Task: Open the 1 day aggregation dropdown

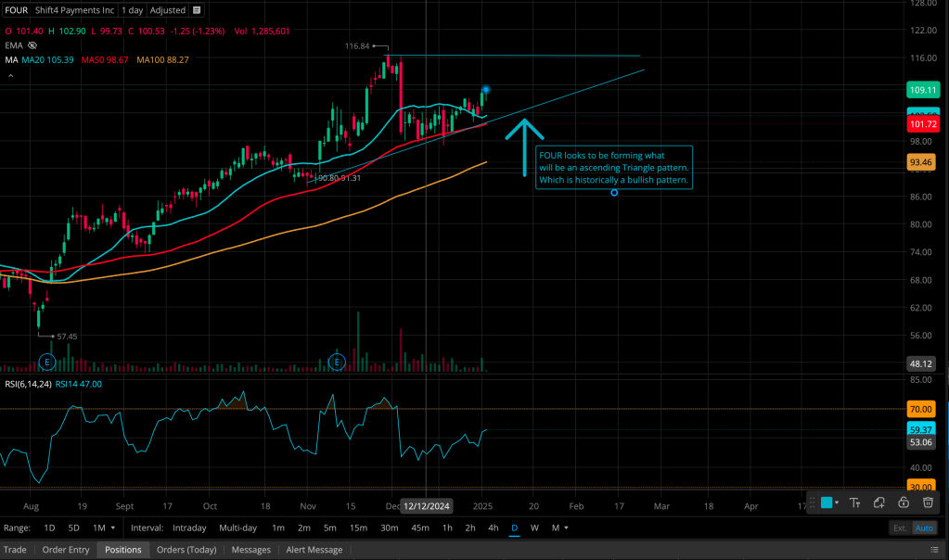Action: point(132,10)
